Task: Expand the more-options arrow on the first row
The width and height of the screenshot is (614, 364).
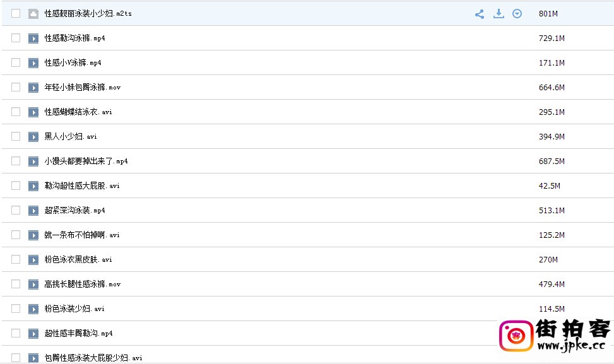Action: 517,14
